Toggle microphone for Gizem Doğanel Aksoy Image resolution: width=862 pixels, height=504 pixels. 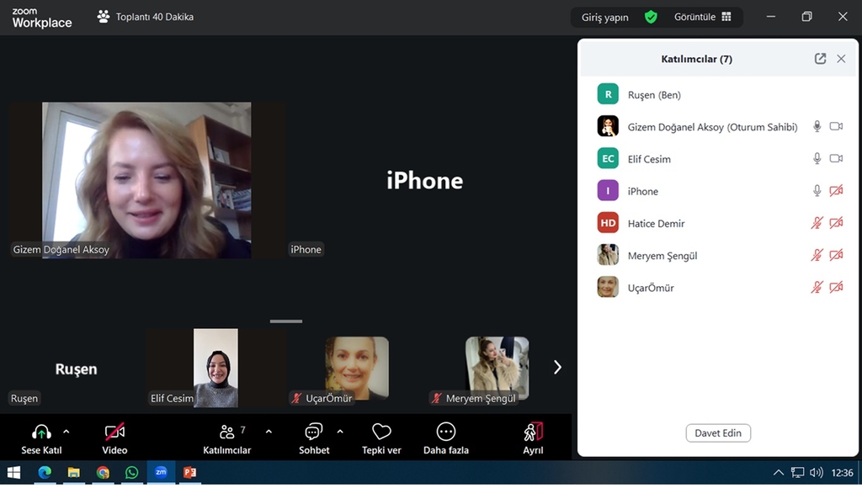(x=817, y=126)
